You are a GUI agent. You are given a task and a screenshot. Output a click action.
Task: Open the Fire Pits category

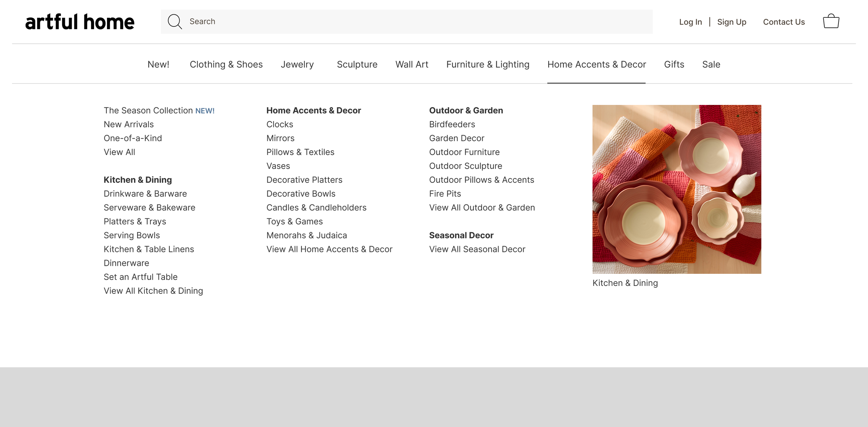[445, 194]
